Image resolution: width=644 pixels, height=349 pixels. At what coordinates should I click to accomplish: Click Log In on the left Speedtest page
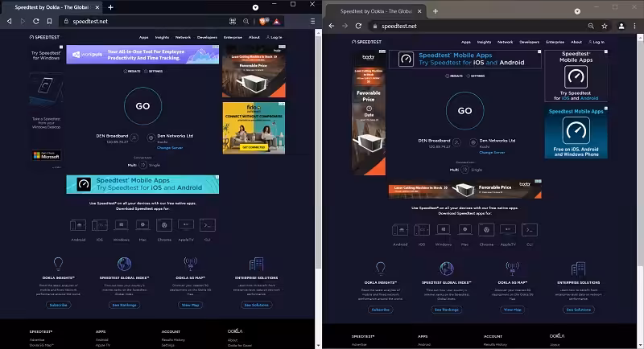coord(275,37)
